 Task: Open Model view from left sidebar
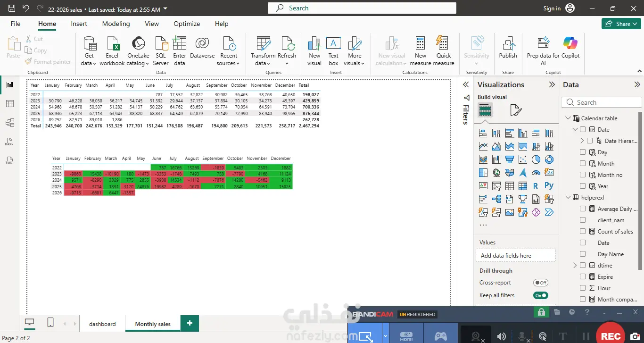coord(9,123)
